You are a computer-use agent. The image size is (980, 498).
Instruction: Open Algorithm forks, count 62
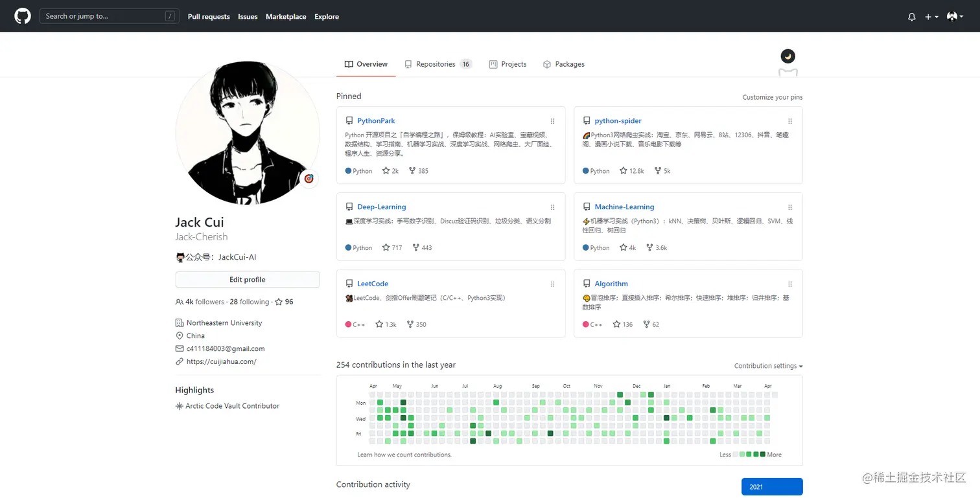[x=651, y=324]
